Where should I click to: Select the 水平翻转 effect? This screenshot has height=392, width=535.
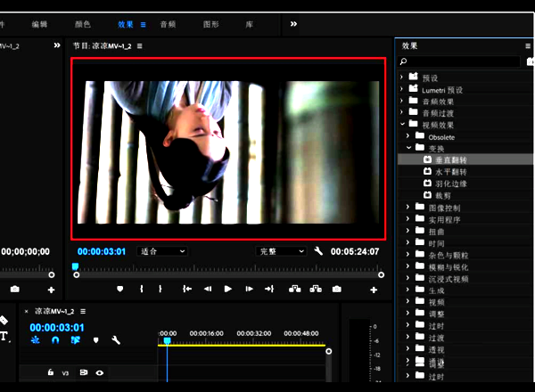[450, 171]
